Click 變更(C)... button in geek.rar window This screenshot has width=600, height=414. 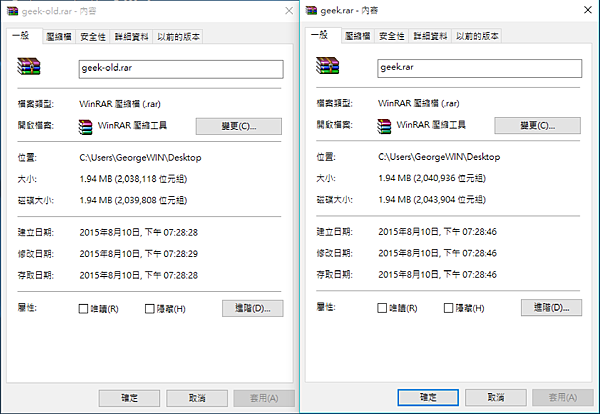click(538, 126)
